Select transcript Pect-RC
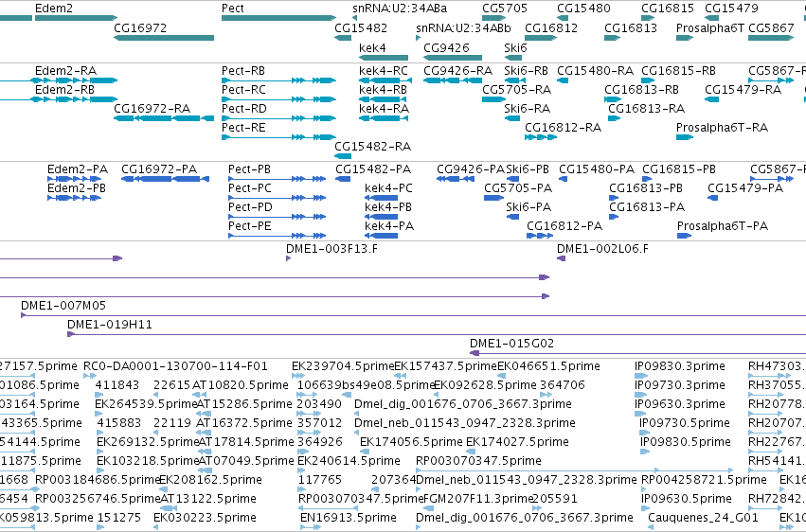The image size is (806, 532). 278,99
